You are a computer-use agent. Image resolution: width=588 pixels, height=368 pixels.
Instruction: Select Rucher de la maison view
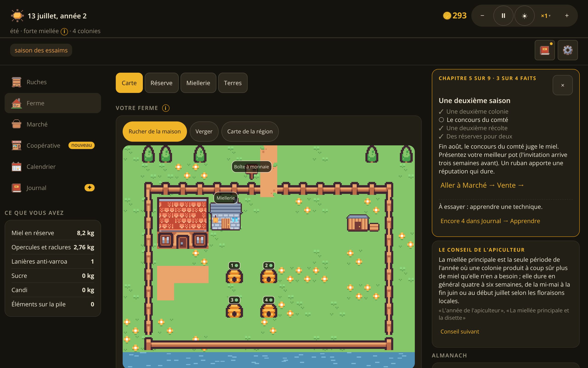(155, 131)
